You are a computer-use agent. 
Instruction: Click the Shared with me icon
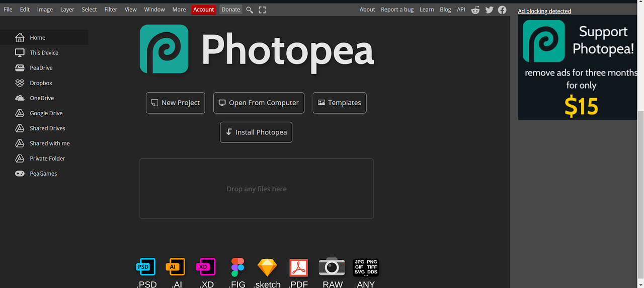click(x=20, y=143)
